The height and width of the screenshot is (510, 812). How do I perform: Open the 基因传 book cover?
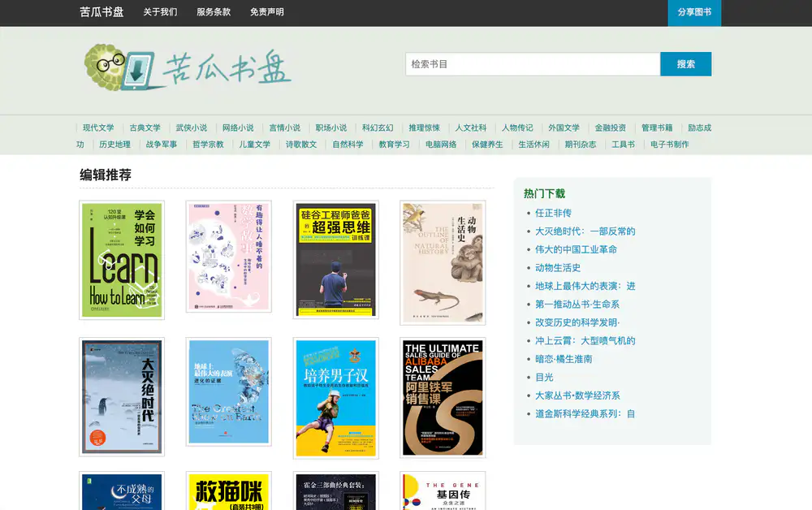coord(443,491)
